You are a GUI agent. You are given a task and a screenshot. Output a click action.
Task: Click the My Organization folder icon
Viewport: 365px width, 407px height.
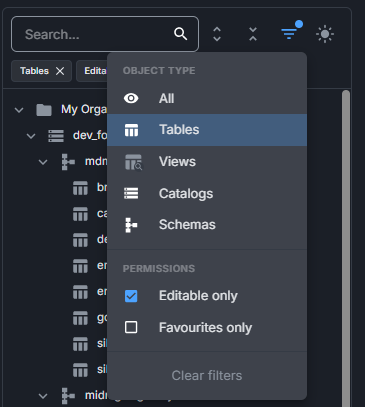(44, 110)
